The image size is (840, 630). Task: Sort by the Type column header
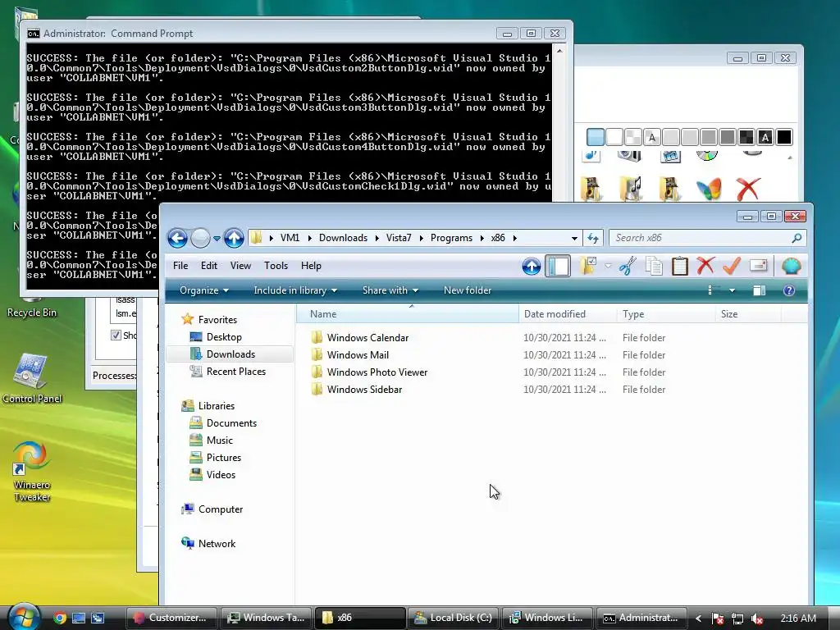[666, 314]
